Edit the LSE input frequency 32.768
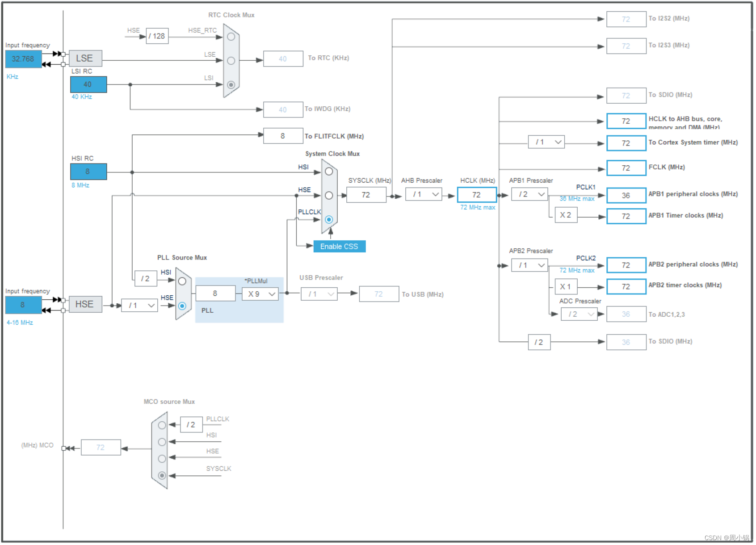This screenshot has width=756, height=545. click(22, 59)
